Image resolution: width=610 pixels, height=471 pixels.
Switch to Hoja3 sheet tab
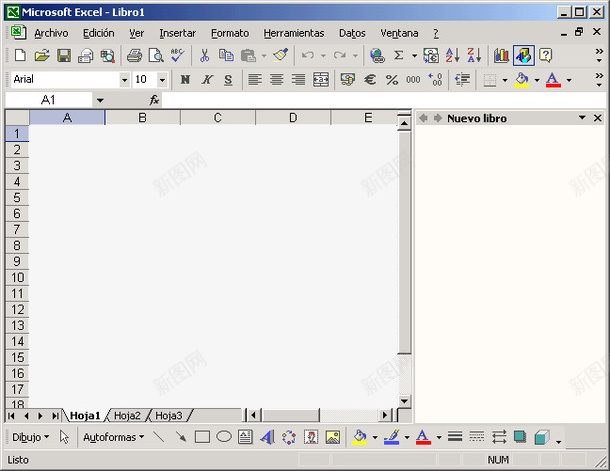(x=168, y=416)
